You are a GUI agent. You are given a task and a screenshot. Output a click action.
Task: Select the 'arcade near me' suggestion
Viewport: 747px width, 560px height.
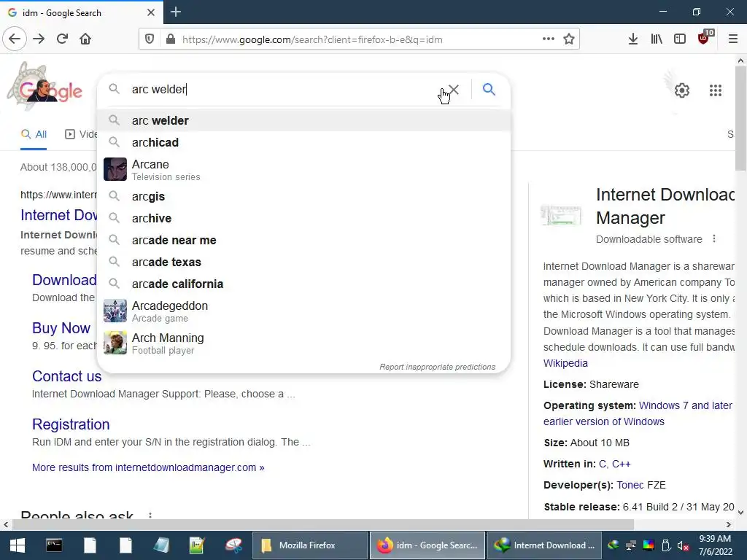click(x=303, y=240)
